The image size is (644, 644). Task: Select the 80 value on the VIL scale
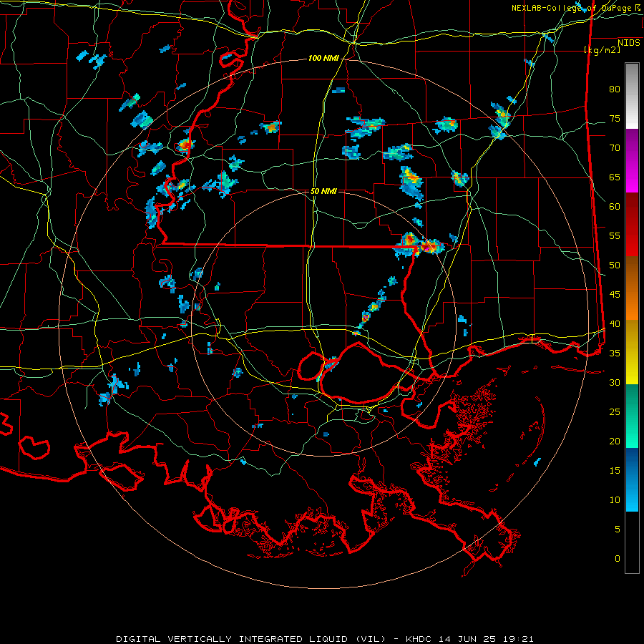coord(615,89)
